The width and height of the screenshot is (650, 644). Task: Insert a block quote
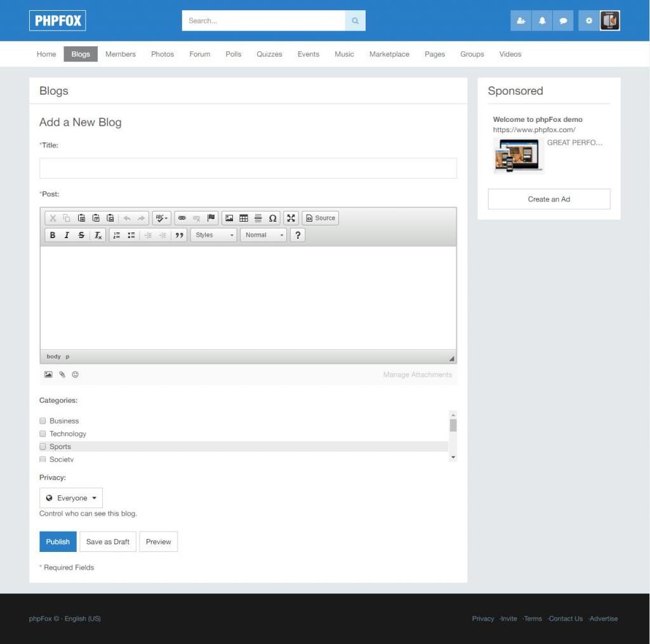click(180, 235)
